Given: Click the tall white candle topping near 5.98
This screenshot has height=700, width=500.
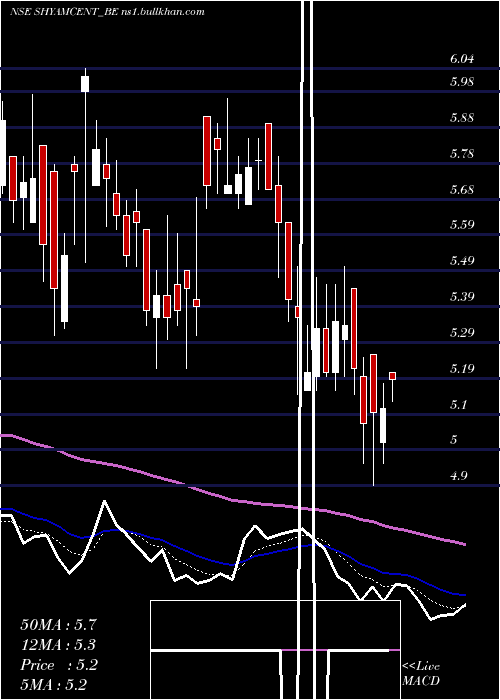Looking at the screenshot, I should tap(85, 84).
